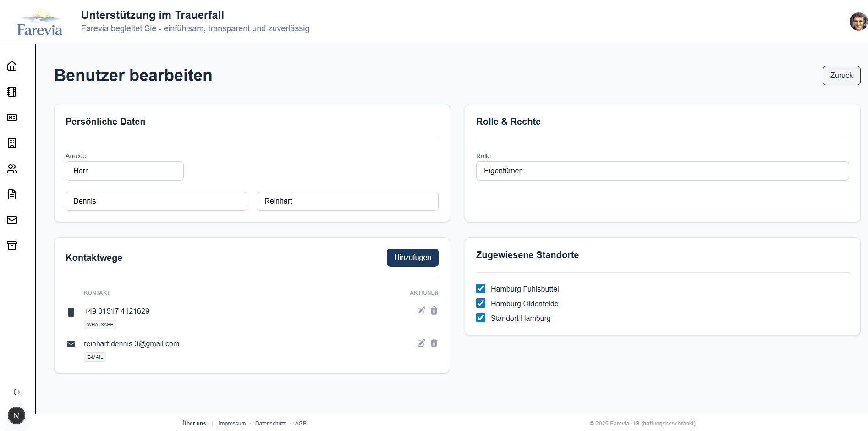Click the logout icon in sidebar
This screenshot has height=431, width=868.
tap(17, 392)
